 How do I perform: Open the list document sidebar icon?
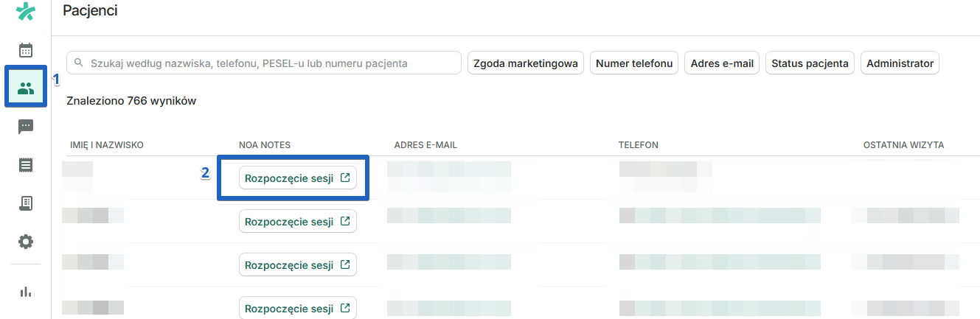pos(26,165)
